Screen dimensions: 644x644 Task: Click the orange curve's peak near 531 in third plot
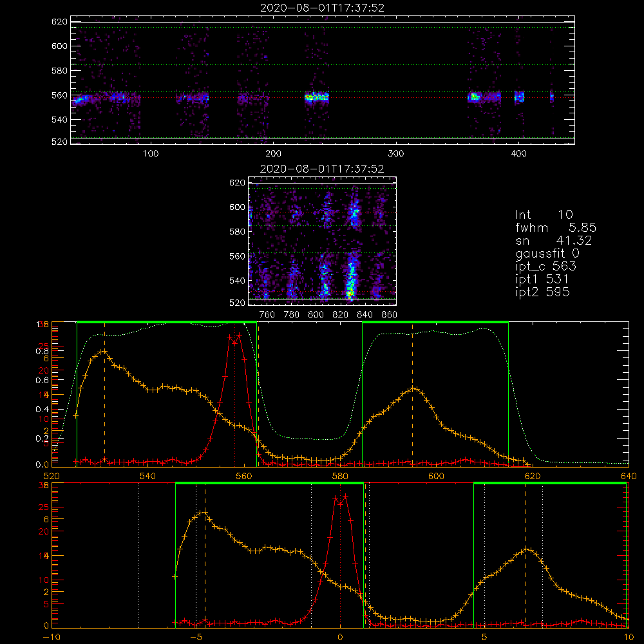click(104, 352)
